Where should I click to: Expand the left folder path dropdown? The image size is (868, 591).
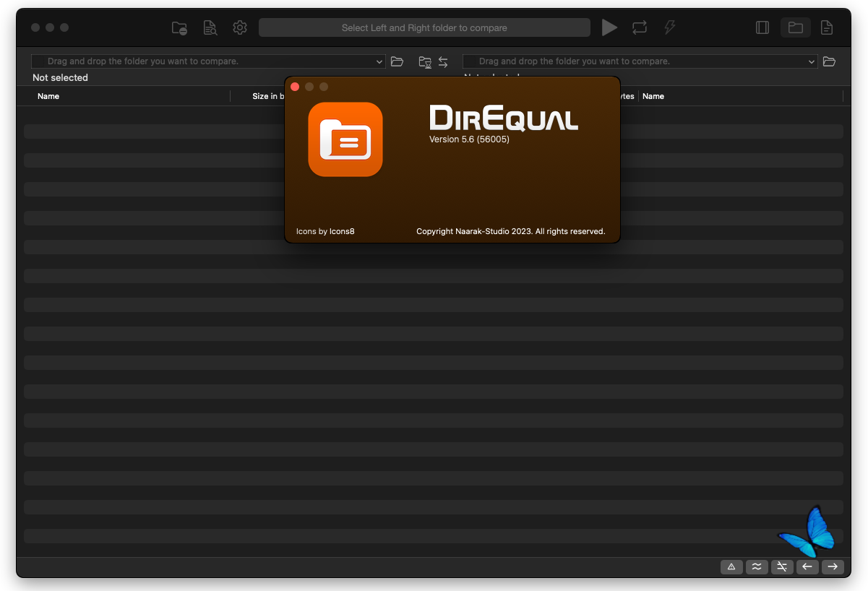pyautogui.click(x=379, y=62)
